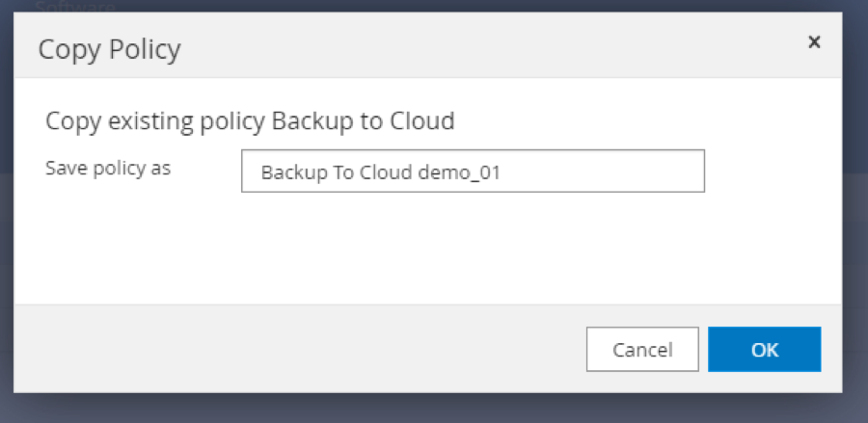
Task: Click the 'Save policy as' label
Action: (x=108, y=168)
